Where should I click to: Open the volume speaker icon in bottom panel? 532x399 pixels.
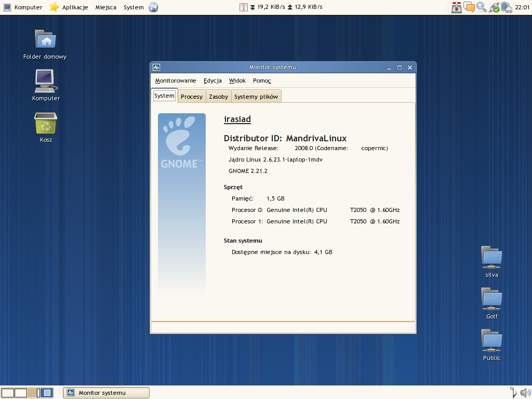pos(525,393)
